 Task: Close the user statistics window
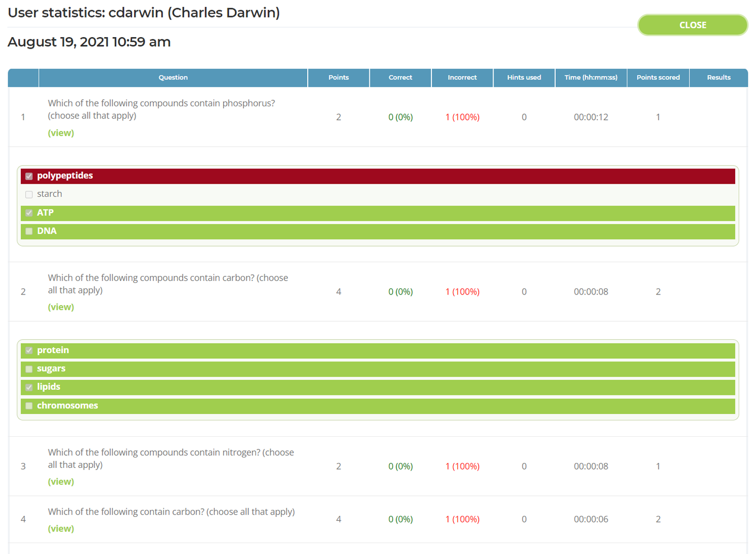693,25
